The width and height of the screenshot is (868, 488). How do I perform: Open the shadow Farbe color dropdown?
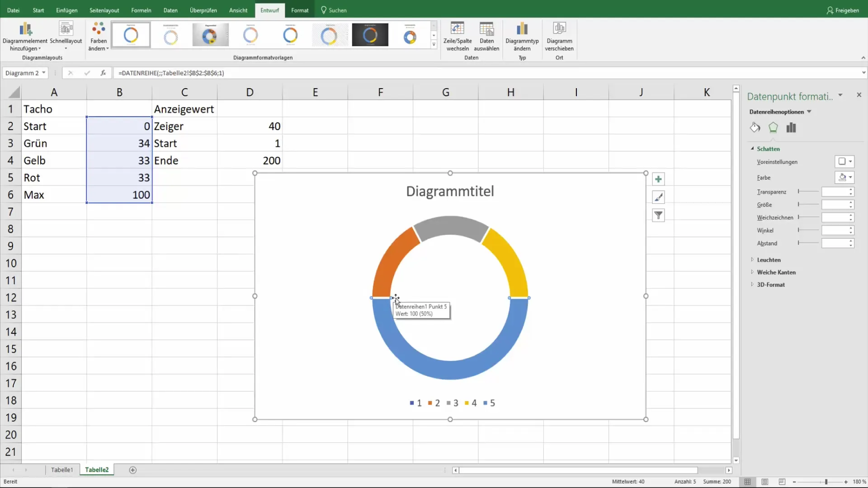[x=844, y=178]
